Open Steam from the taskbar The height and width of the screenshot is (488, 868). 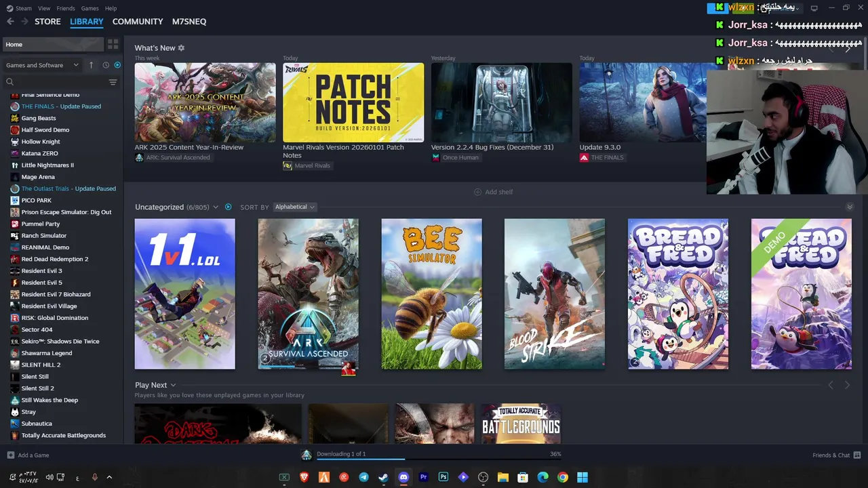tap(384, 477)
